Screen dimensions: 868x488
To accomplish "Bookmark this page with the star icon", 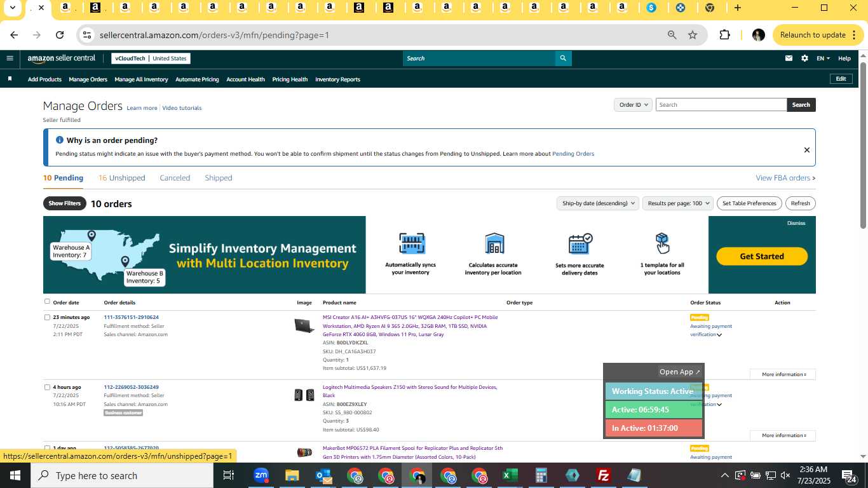I will click(693, 35).
